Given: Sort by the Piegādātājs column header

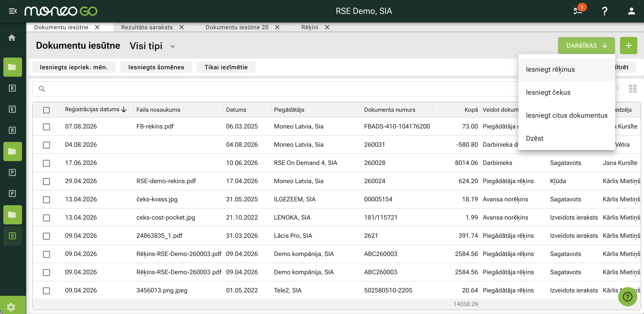Looking at the screenshot, I should [x=289, y=110].
